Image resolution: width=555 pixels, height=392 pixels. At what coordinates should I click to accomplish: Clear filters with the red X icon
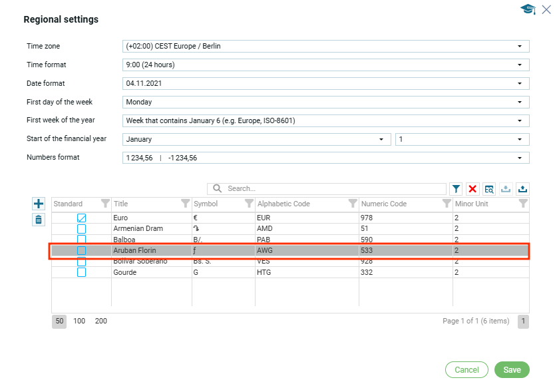(x=472, y=189)
